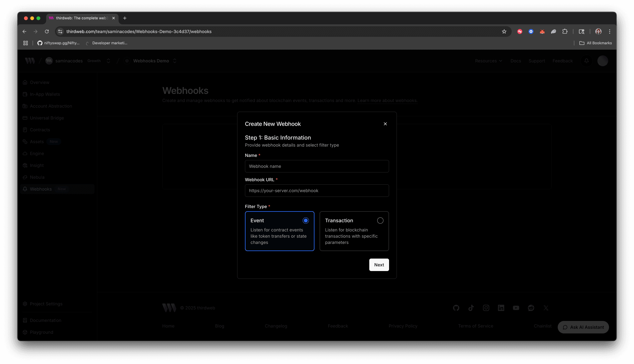Click the Next button in the dialog
The height and width of the screenshot is (364, 634).
pyautogui.click(x=379, y=265)
